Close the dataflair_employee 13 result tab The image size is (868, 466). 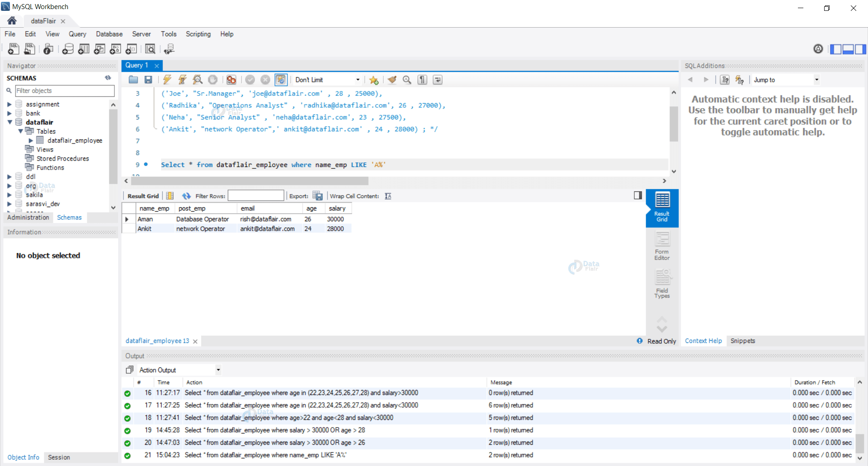click(195, 342)
